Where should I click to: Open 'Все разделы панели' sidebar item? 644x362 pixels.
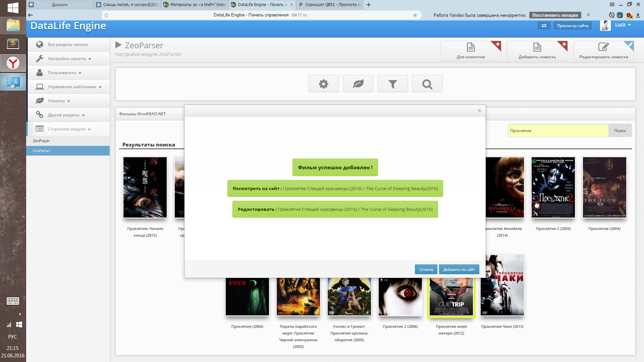click(68, 45)
